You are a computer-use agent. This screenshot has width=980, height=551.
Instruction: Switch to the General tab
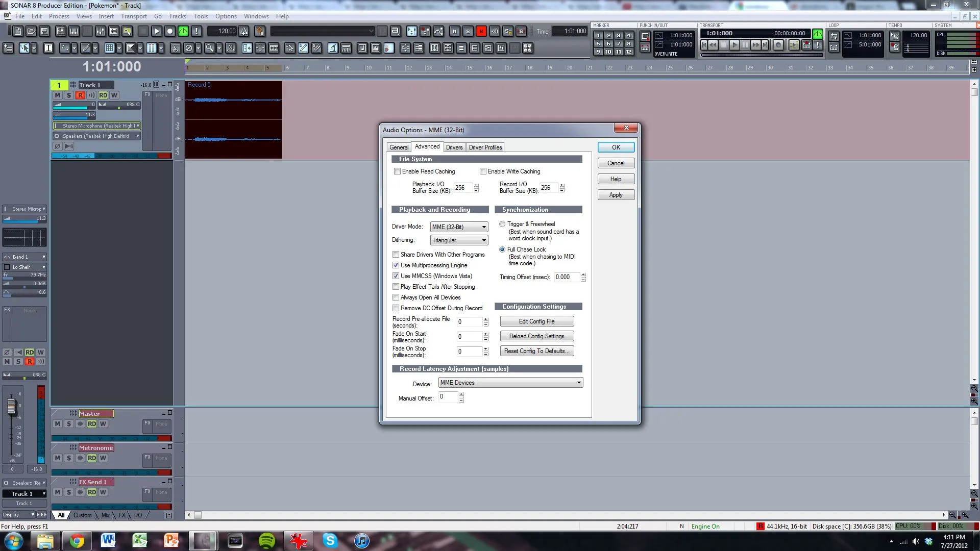pos(399,147)
